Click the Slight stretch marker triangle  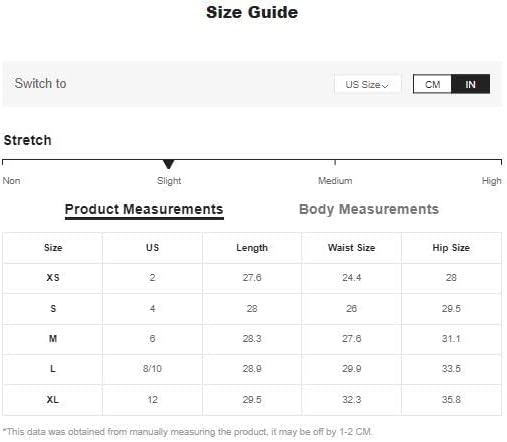169,164
